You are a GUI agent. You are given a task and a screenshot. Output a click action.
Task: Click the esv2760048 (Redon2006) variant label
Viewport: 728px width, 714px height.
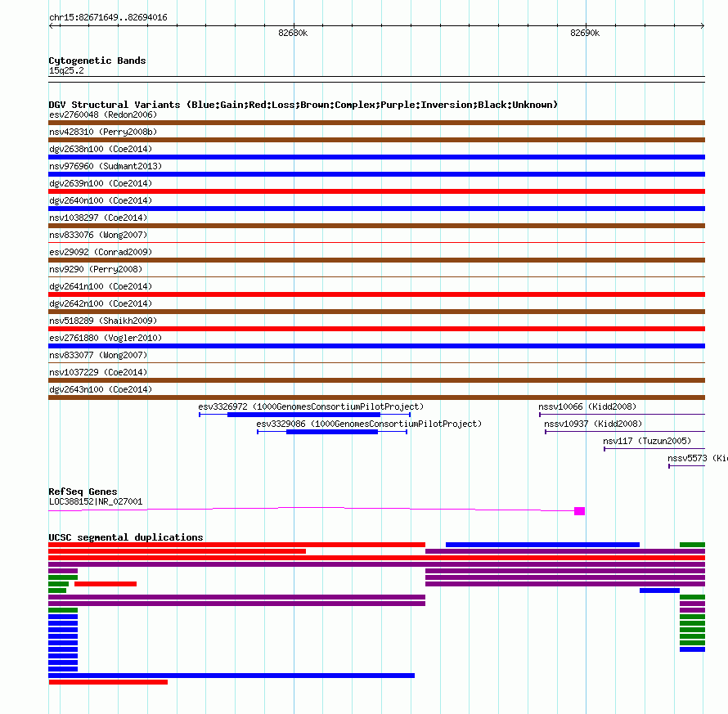click(x=103, y=115)
